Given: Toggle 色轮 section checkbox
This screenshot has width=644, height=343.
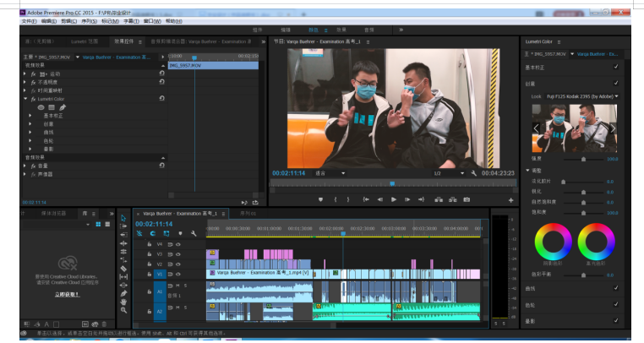Looking at the screenshot, I should tap(615, 304).
